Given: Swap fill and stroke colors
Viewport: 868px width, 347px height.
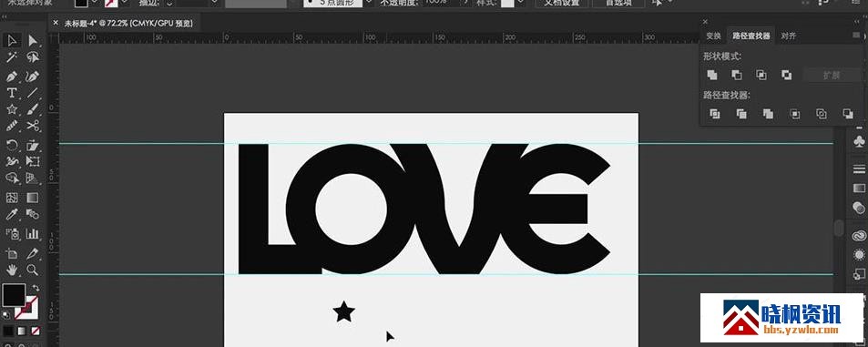Looking at the screenshot, I should [x=36, y=289].
